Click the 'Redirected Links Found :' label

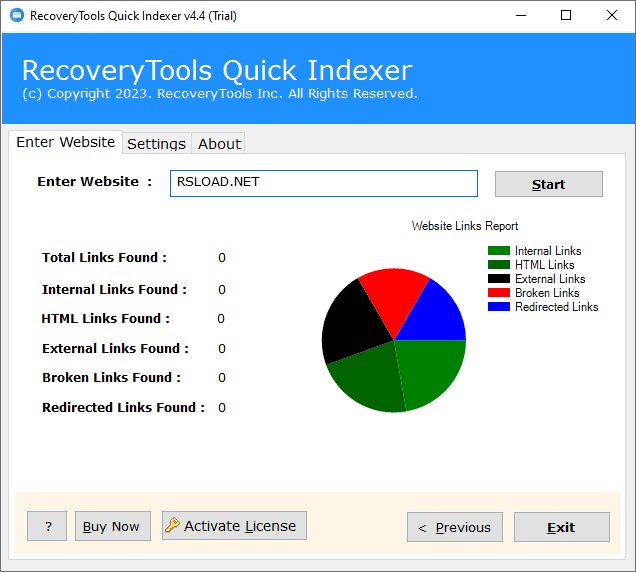tap(123, 407)
